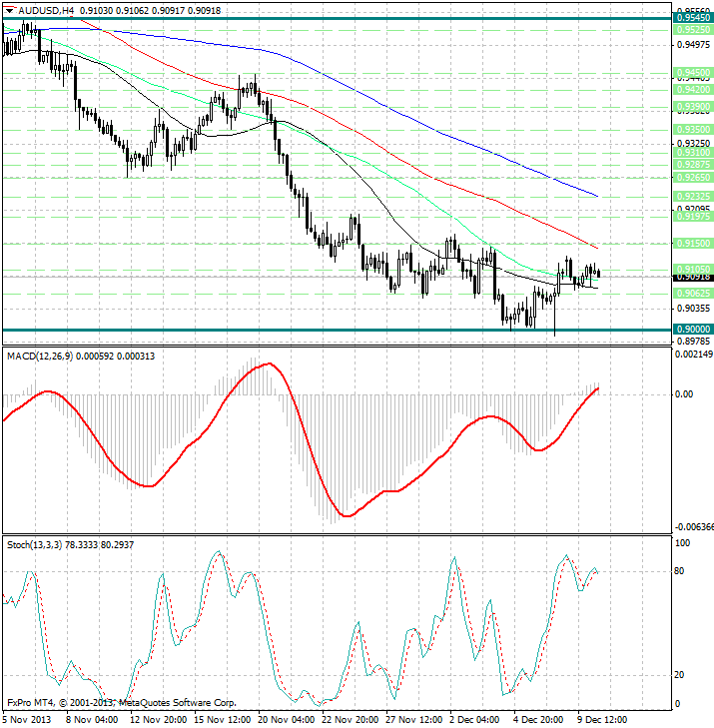The width and height of the screenshot is (714, 728).
Task: Click the 15 Nov 12:00 date label
Action: tap(223, 720)
